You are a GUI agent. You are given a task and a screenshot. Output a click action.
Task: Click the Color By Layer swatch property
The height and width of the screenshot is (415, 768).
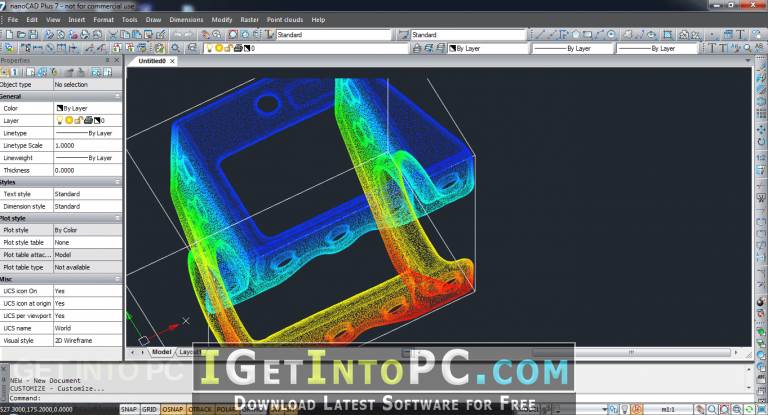point(87,108)
